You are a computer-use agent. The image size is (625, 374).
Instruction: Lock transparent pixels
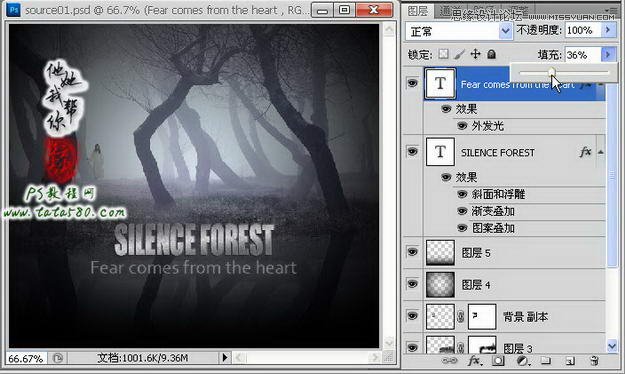[x=443, y=54]
